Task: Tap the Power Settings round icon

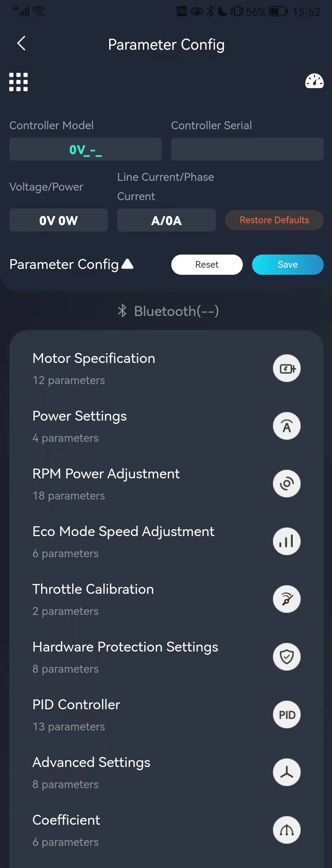Action: pos(287,426)
